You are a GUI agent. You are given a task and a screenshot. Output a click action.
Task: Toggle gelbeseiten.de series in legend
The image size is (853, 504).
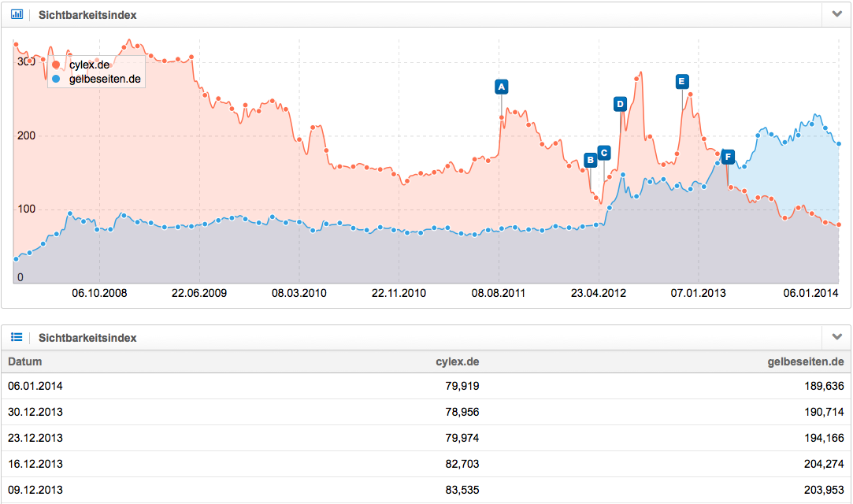tap(106, 80)
